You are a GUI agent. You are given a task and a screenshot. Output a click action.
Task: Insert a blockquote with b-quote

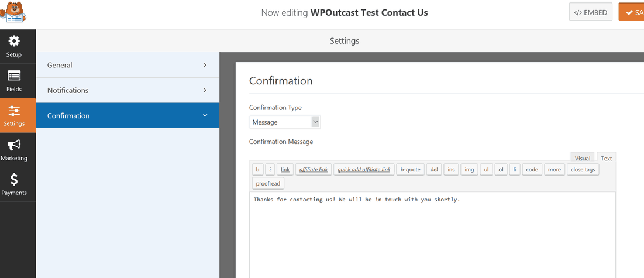click(410, 169)
